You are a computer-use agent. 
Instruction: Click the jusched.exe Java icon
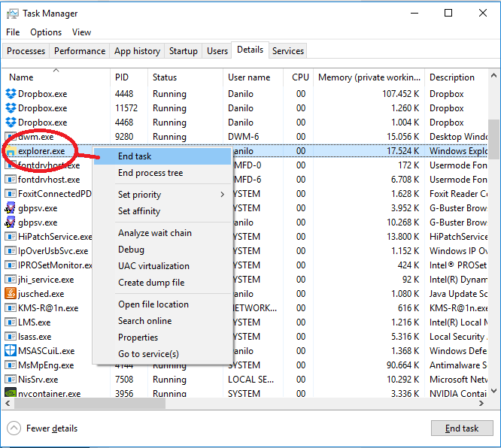pyautogui.click(x=11, y=293)
